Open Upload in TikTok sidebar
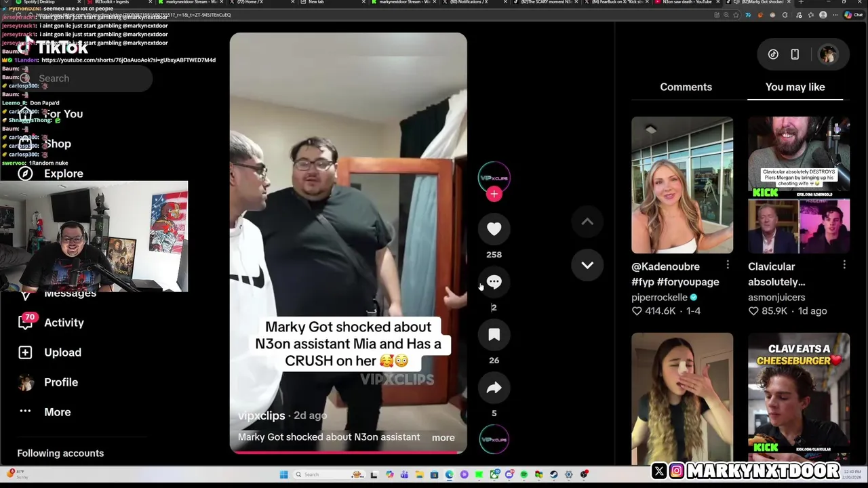 62,352
